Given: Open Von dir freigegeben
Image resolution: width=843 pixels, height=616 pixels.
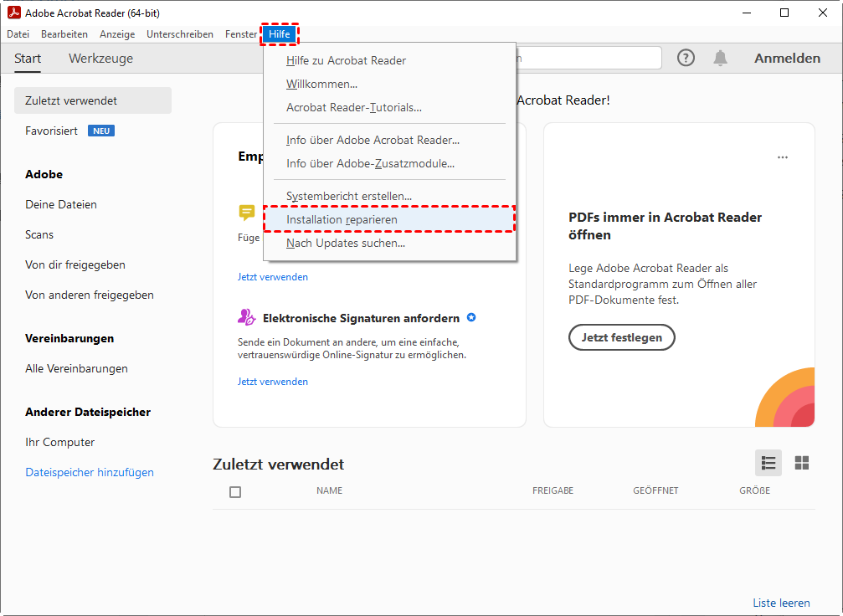Looking at the screenshot, I should tap(75, 264).
